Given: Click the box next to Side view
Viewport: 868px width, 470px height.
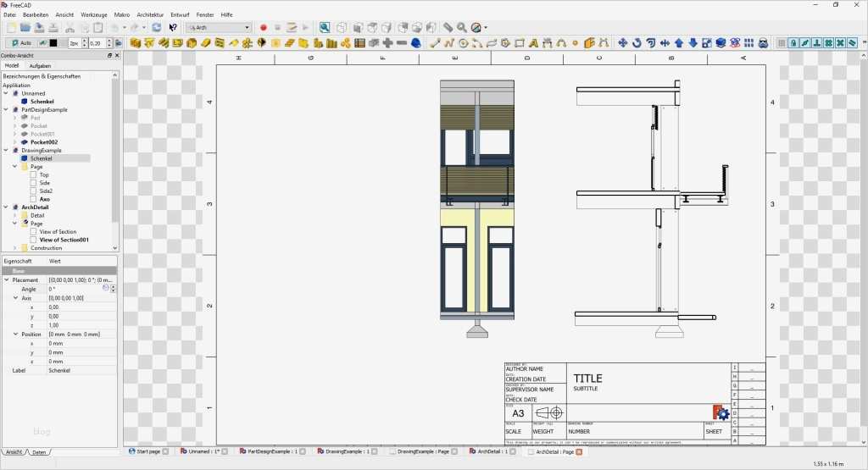Looking at the screenshot, I should tap(33, 183).
